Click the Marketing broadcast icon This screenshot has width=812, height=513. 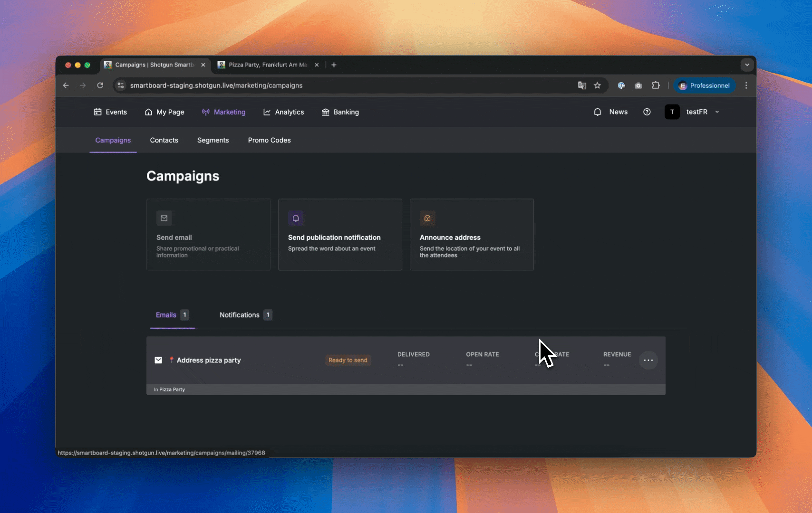point(206,112)
